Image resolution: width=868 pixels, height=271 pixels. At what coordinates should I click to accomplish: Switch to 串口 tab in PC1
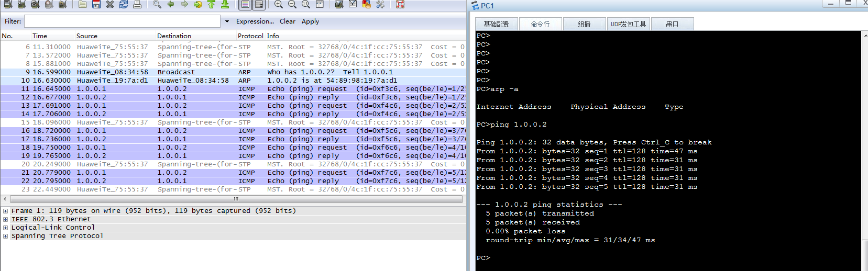672,24
